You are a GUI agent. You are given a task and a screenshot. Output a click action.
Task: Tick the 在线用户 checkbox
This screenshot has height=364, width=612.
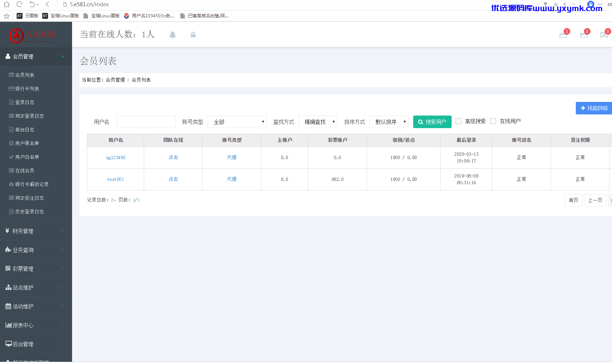click(x=493, y=121)
